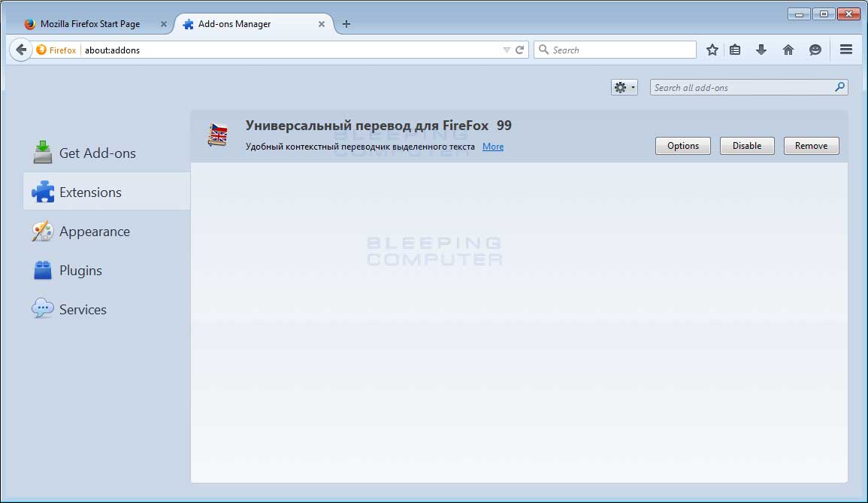Switch to the Mozilla Firefox Start Page tab
Image resolution: width=868 pixels, height=503 pixels.
pyautogui.click(x=90, y=23)
